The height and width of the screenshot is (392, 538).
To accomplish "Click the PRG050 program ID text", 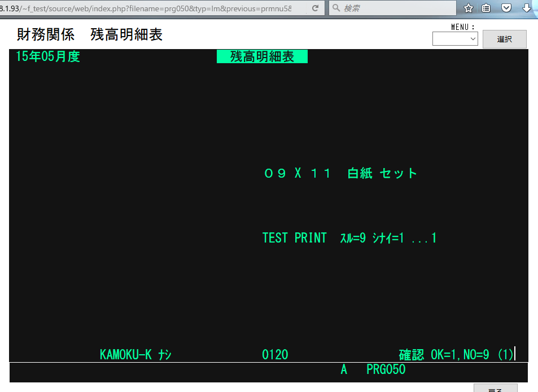I will pos(386,370).
